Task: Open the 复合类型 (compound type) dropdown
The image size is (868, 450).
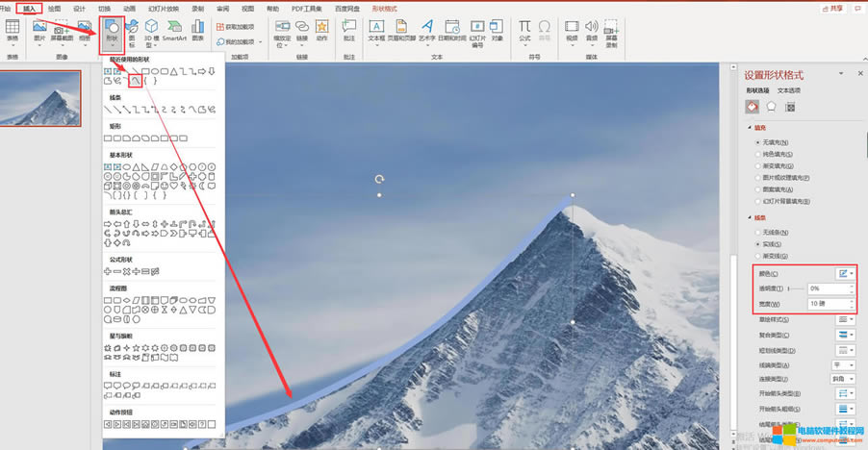Action: pyautogui.click(x=845, y=334)
